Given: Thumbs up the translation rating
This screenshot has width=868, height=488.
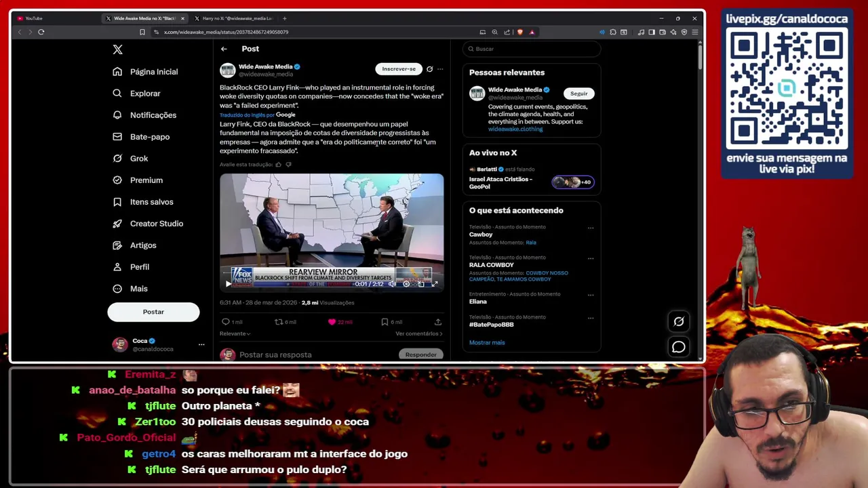Looking at the screenshot, I should tap(278, 165).
